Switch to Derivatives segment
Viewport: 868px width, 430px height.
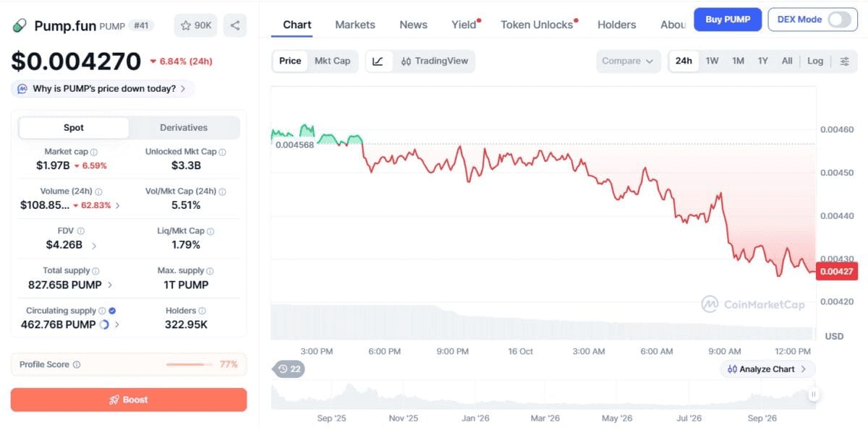pyautogui.click(x=184, y=128)
